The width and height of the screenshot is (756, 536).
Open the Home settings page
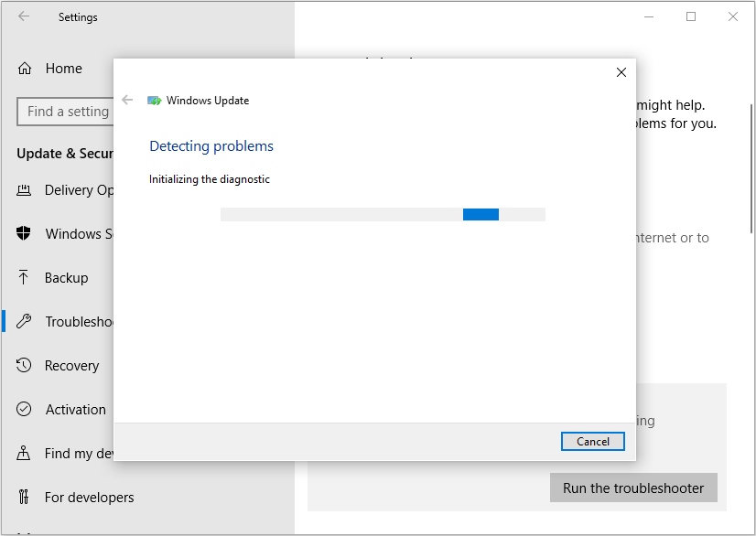pyautogui.click(x=62, y=69)
